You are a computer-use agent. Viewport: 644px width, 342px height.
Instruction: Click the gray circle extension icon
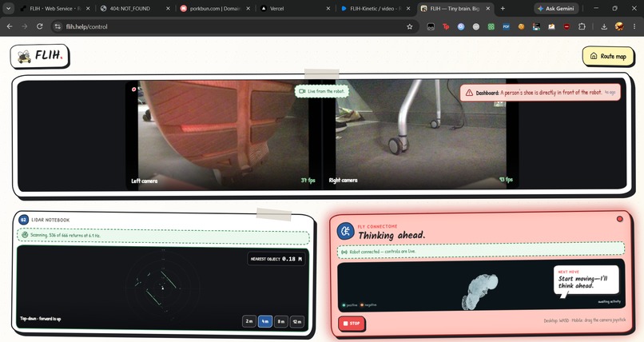pos(475,26)
